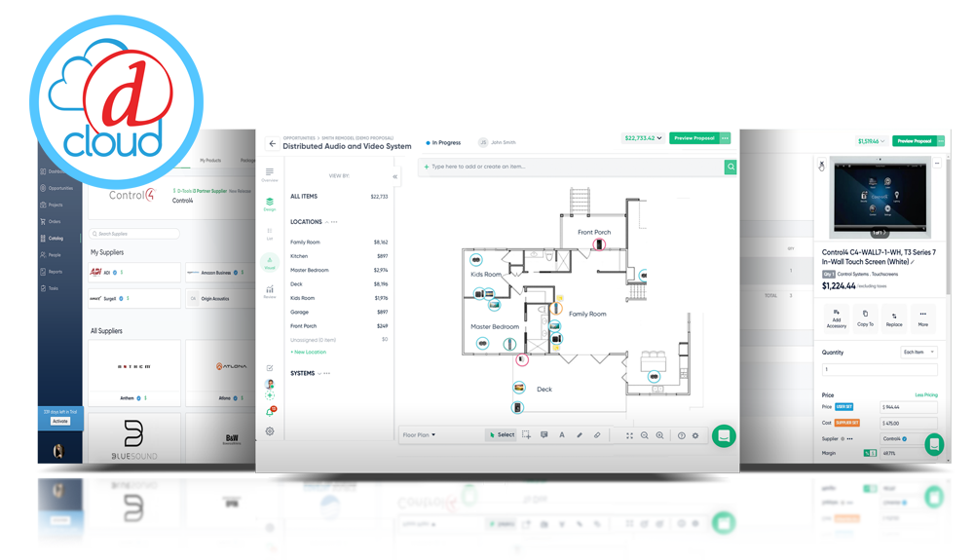Select the Kitchen location row
The width and height of the screenshot is (974, 560).
pyautogui.click(x=339, y=256)
